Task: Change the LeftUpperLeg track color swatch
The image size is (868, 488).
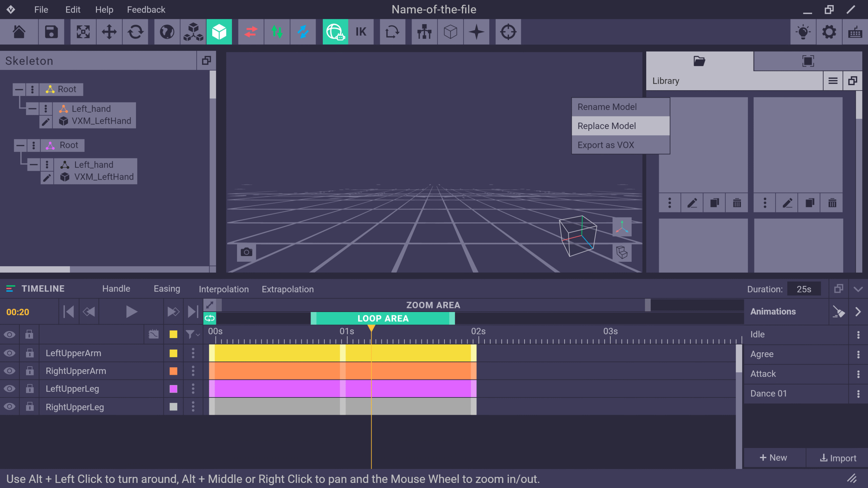Action: point(173,389)
